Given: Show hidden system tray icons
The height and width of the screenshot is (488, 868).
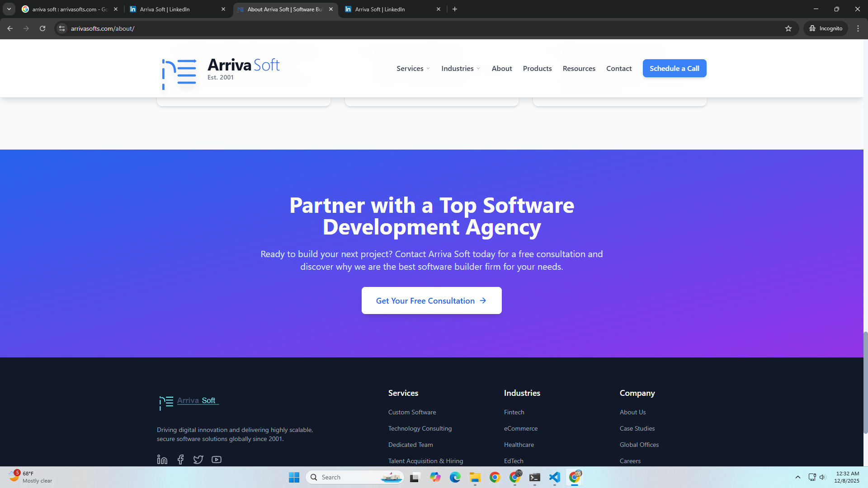Looking at the screenshot, I should tap(798, 477).
